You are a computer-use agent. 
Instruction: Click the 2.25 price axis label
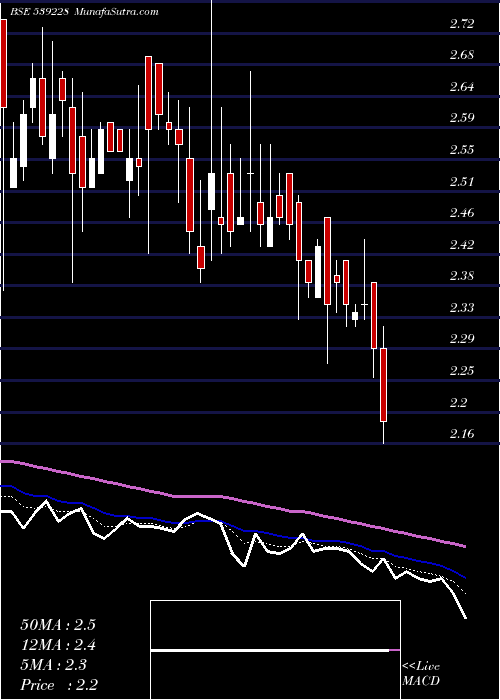pyautogui.click(x=462, y=371)
